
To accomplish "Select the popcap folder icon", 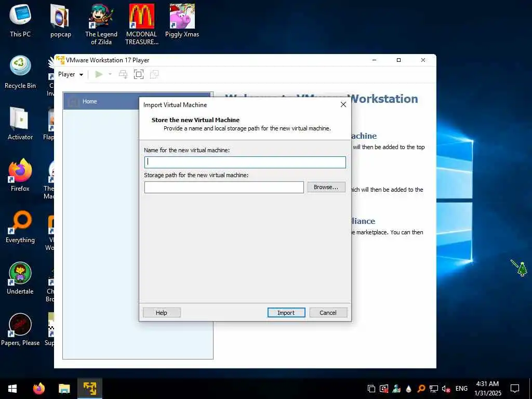I will (60, 20).
